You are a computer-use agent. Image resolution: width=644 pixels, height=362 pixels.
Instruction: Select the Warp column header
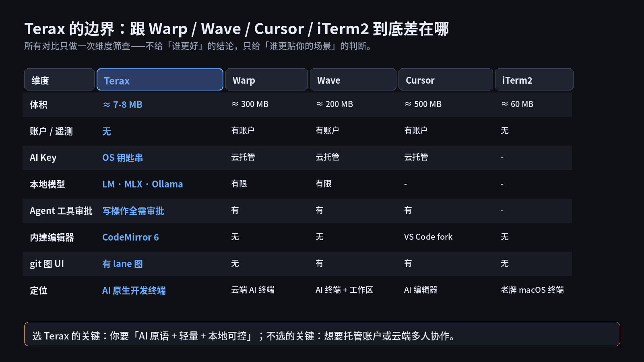(266, 80)
